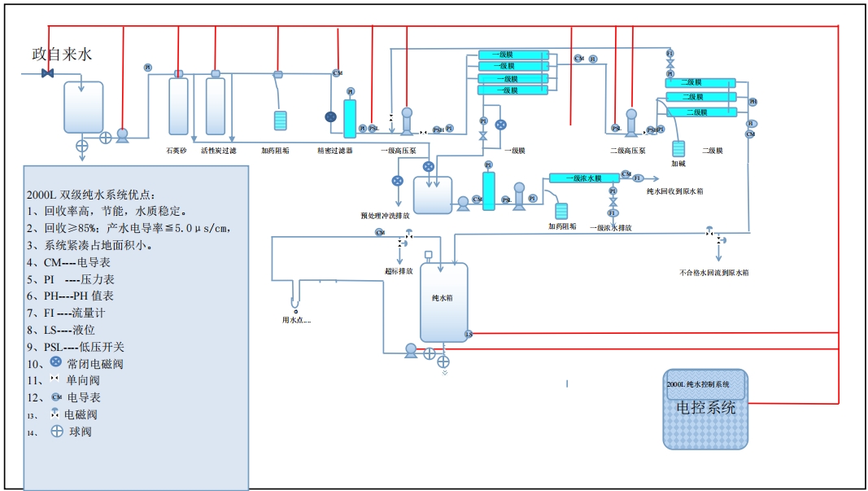Click the raw water tank at top left
868x491 pixels.
click(x=84, y=107)
